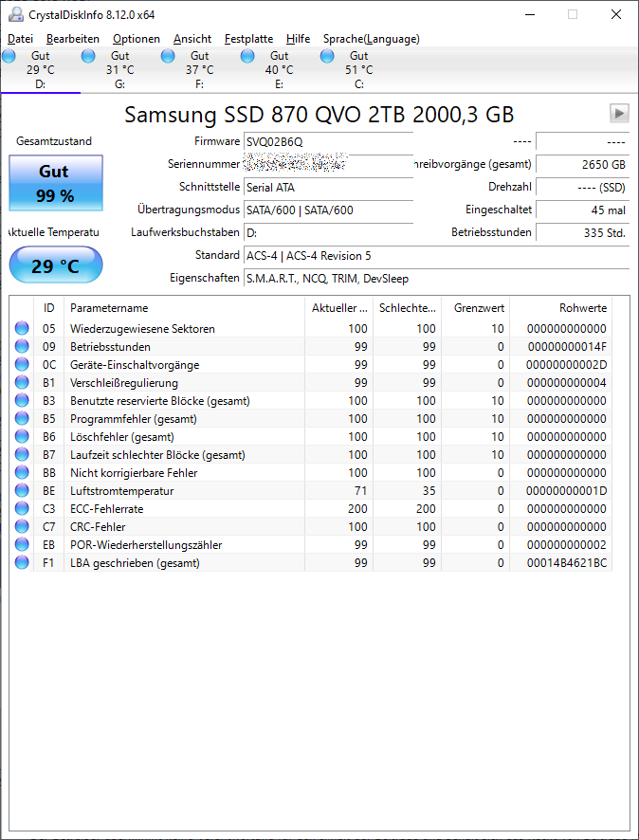The width and height of the screenshot is (639, 840).
Task: Click the Eingeschaltet value 45 mal
Action: tap(583, 210)
